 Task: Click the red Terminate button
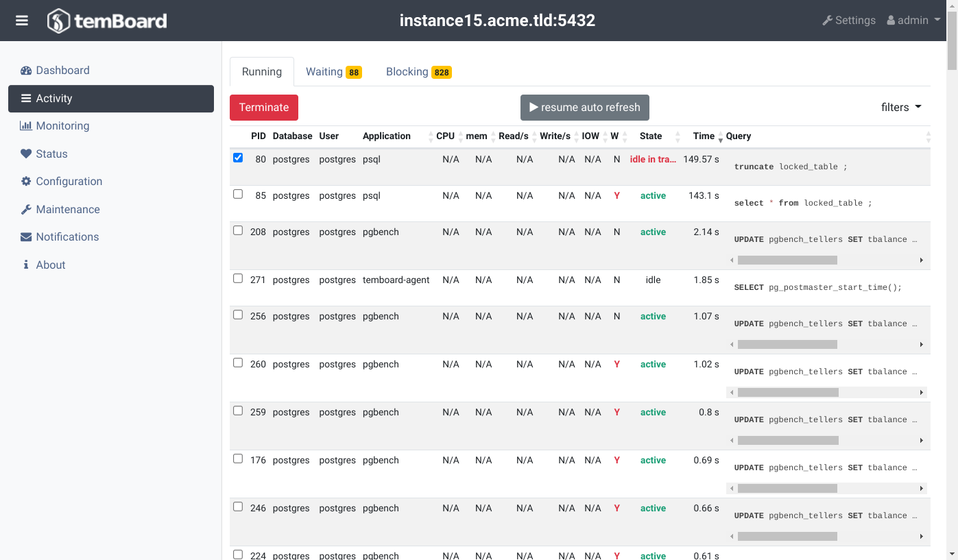(264, 108)
